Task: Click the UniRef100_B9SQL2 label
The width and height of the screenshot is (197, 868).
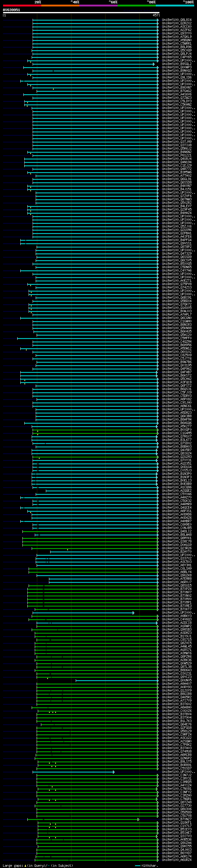Action: 176,64
